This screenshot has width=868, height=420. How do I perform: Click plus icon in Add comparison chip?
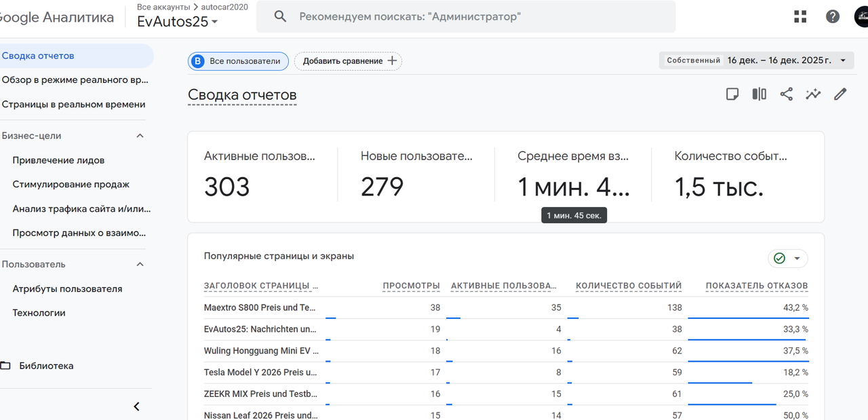point(392,61)
